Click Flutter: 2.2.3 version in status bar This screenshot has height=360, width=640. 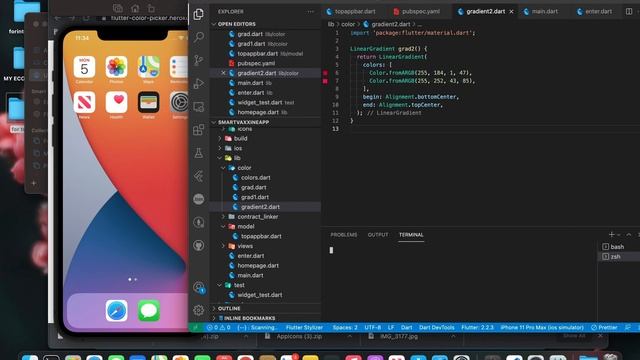[x=477, y=327]
